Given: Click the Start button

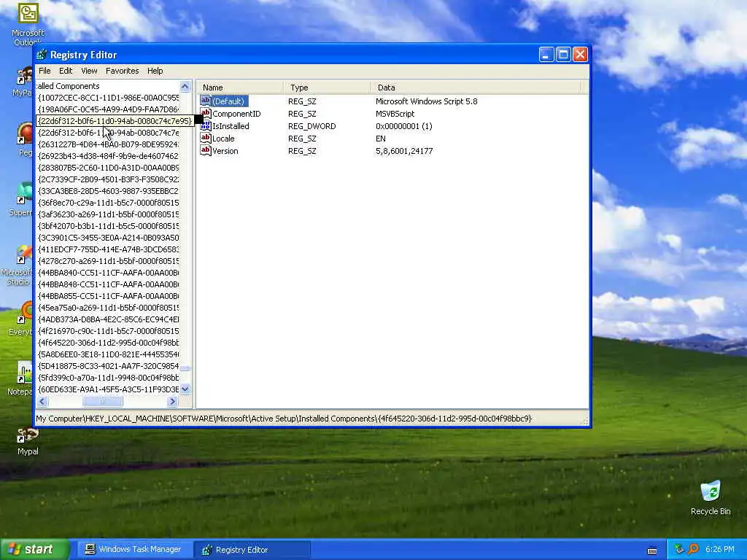Looking at the screenshot, I should click(35, 550).
